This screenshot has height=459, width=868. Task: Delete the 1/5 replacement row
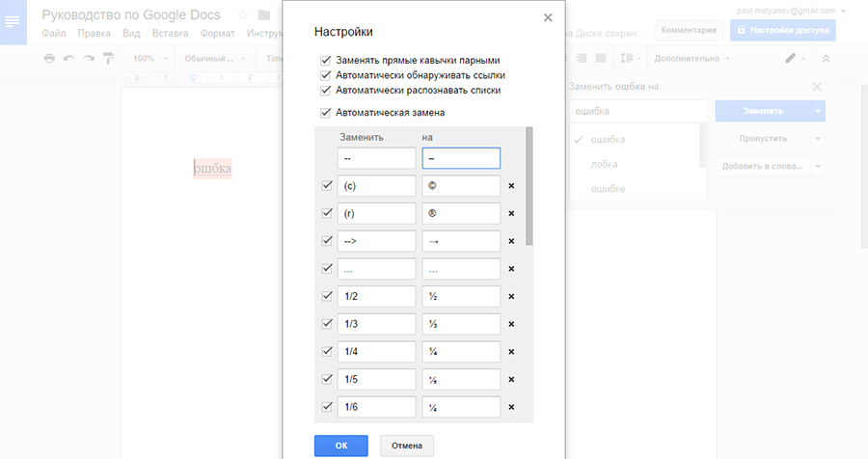[511, 380]
